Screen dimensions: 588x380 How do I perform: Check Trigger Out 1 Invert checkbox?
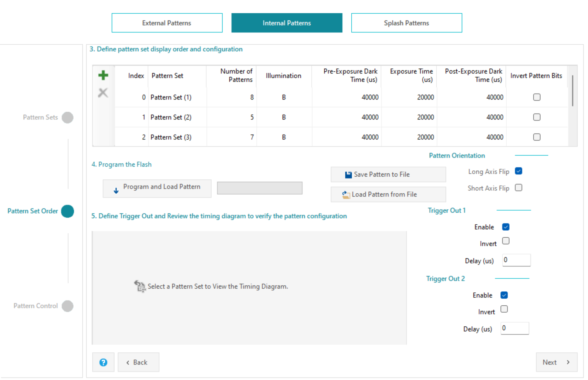pyautogui.click(x=506, y=241)
